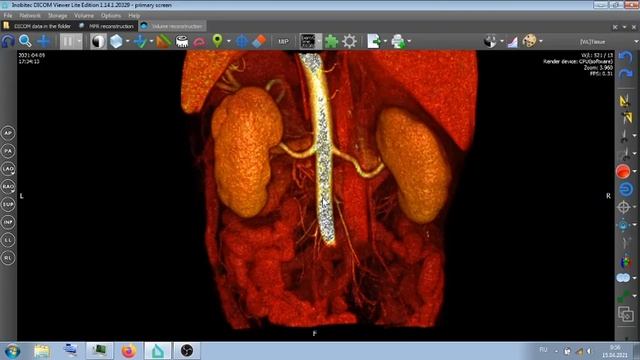The height and width of the screenshot is (360, 640).
Task: Open the green puzzle plugin icon
Action: click(x=331, y=41)
